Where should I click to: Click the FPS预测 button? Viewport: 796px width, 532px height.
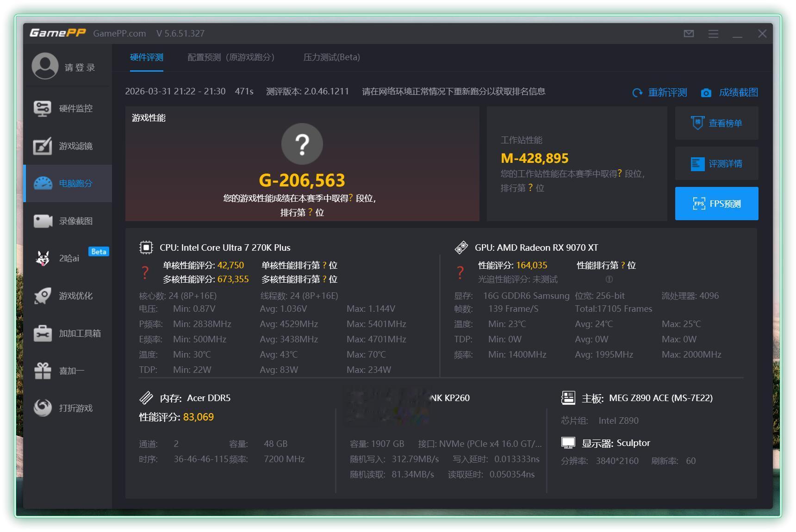[717, 204]
